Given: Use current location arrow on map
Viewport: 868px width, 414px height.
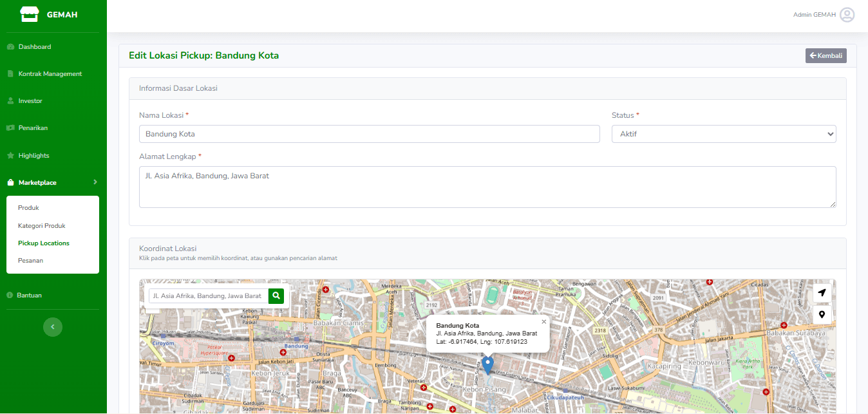Looking at the screenshot, I should pos(822,293).
